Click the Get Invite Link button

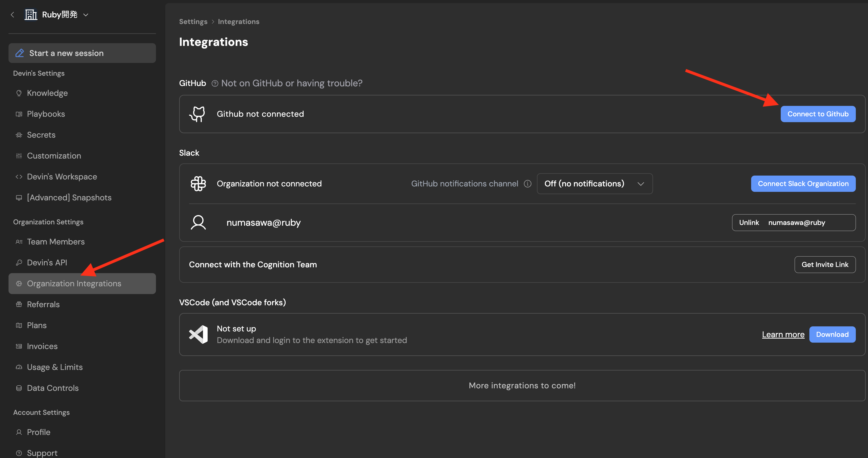824,265
